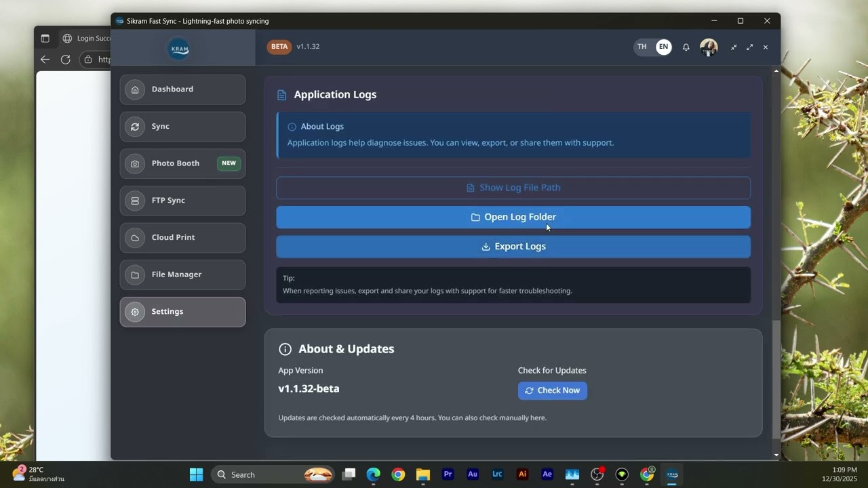This screenshot has width=868, height=488.
Task: Launch Adobe Audition from taskbar
Action: click(473, 474)
